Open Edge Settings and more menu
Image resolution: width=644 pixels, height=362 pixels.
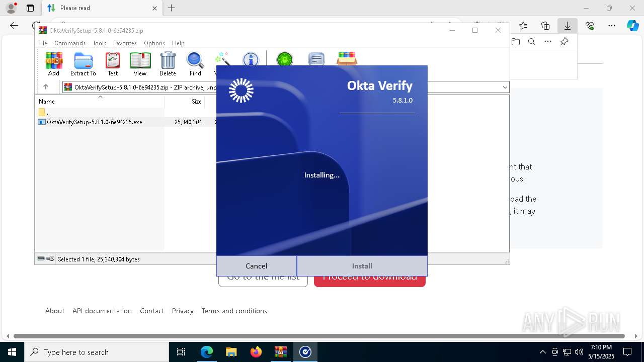pos(612,26)
